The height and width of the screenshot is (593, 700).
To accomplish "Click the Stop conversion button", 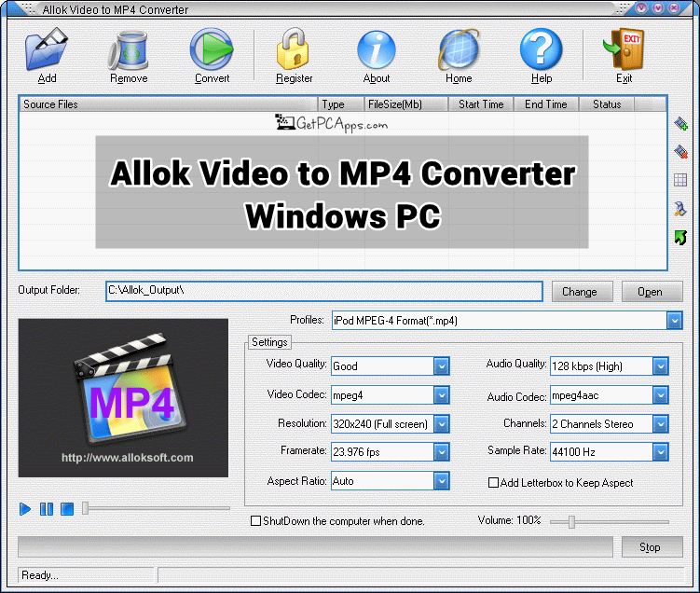I will [652, 547].
